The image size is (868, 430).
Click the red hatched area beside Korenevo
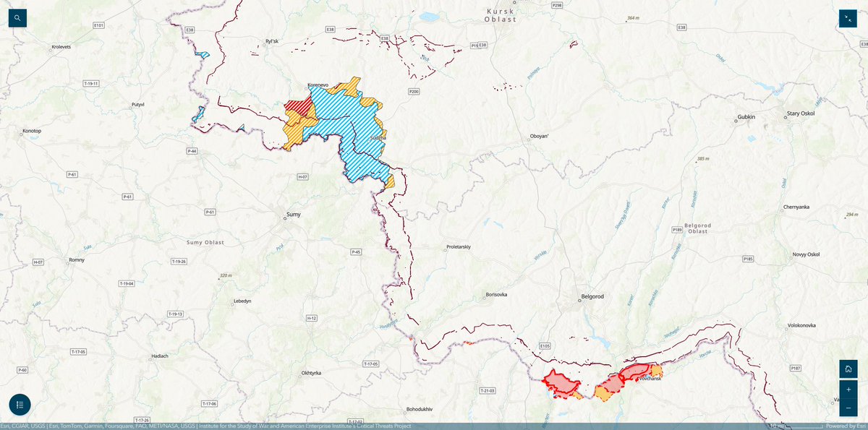(298, 108)
